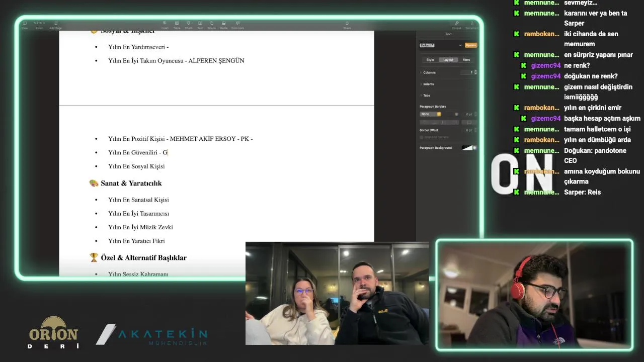Viewport: 644px width, 362px height.
Task: Click the Border Offset stepper
Action: (x=475, y=130)
